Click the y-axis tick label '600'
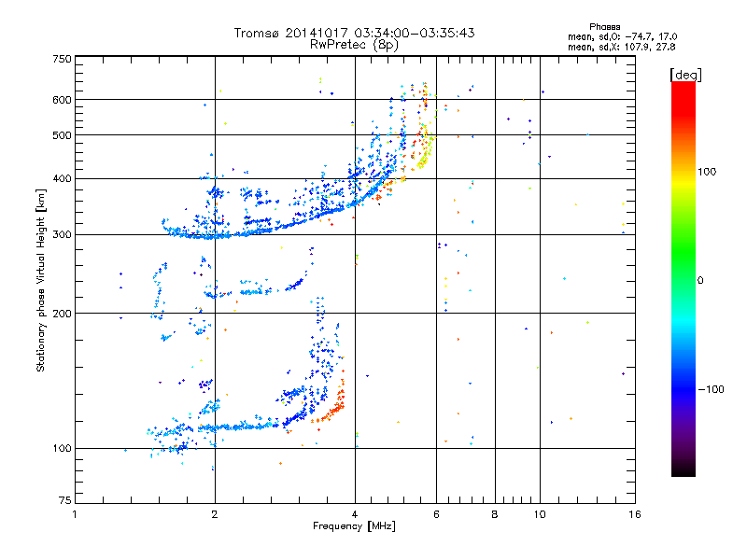The image size is (747, 560). coord(62,100)
